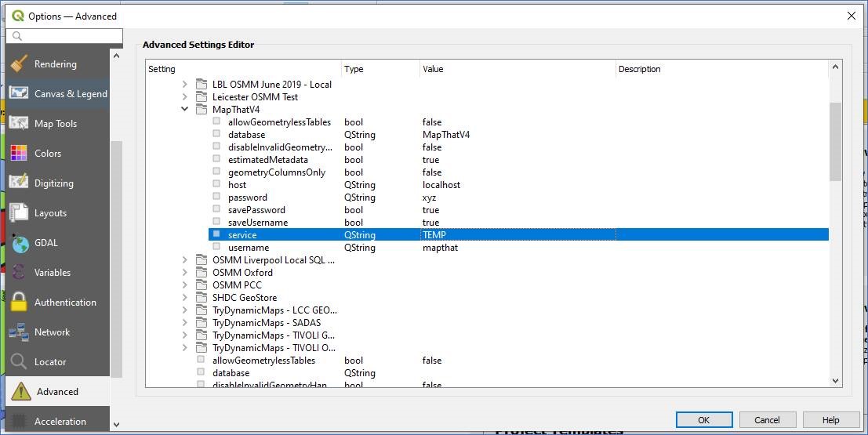Screen dimensions: 868x435
Task: Expand the TryDynamicMaps - TIVOLI G node
Action: (x=185, y=335)
